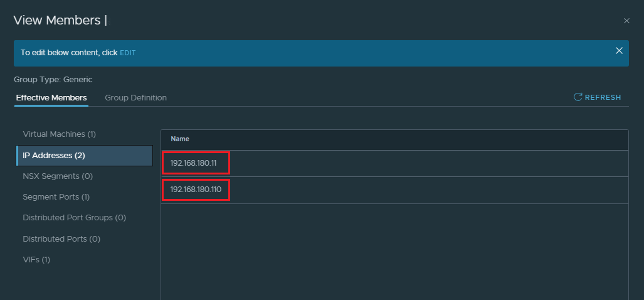Viewport: 644px width, 300px height.
Task: Select the IP Addresses (2) category
Action: tap(54, 156)
